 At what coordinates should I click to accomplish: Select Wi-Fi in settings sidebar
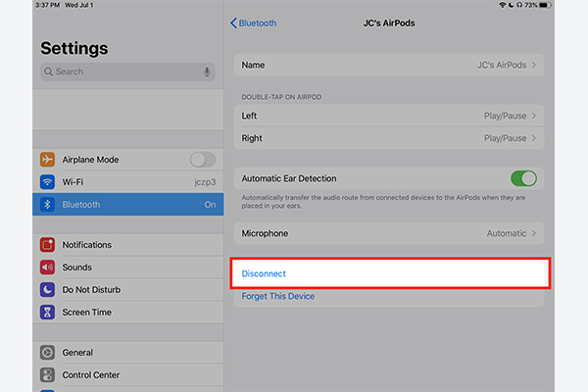point(127,182)
